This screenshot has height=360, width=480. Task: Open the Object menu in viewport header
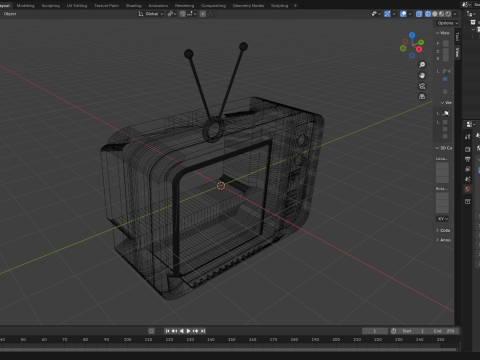click(x=10, y=14)
